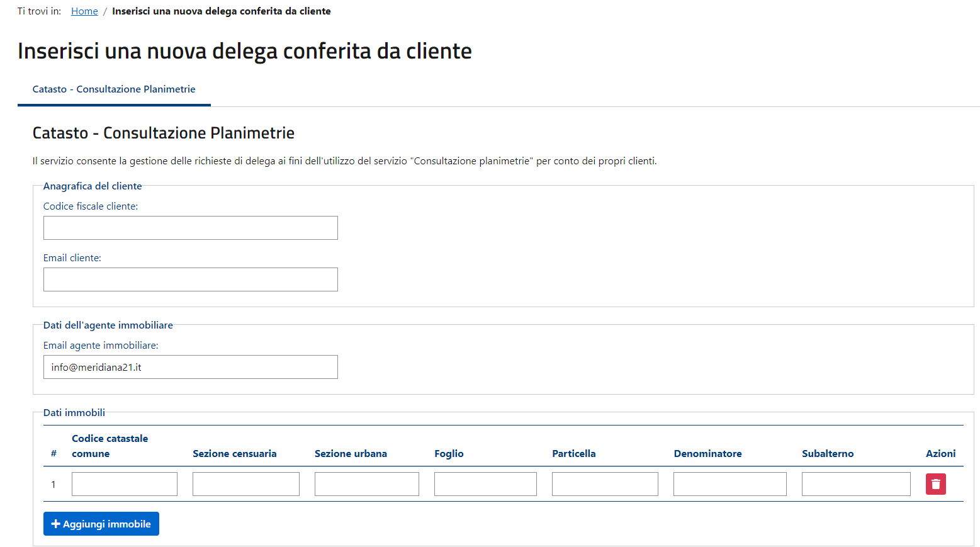Click the Aggiungi immobile button
The width and height of the screenshot is (980, 547).
(101, 524)
